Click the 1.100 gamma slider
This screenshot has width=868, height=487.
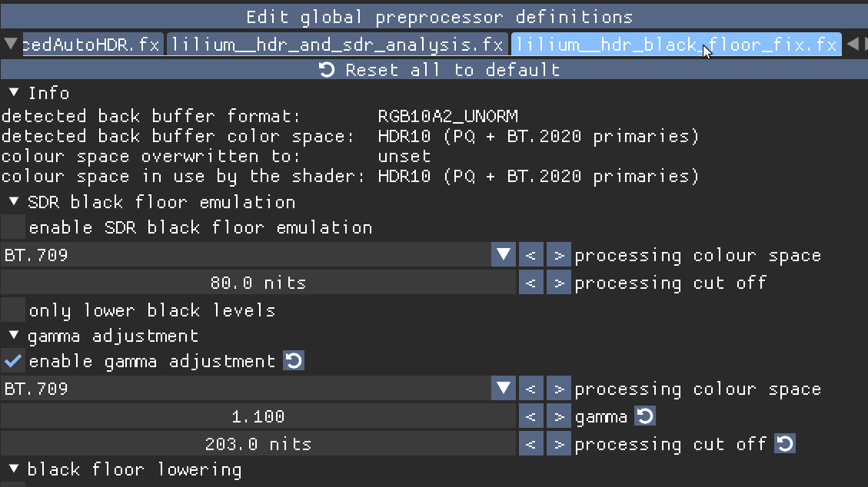click(x=258, y=416)
